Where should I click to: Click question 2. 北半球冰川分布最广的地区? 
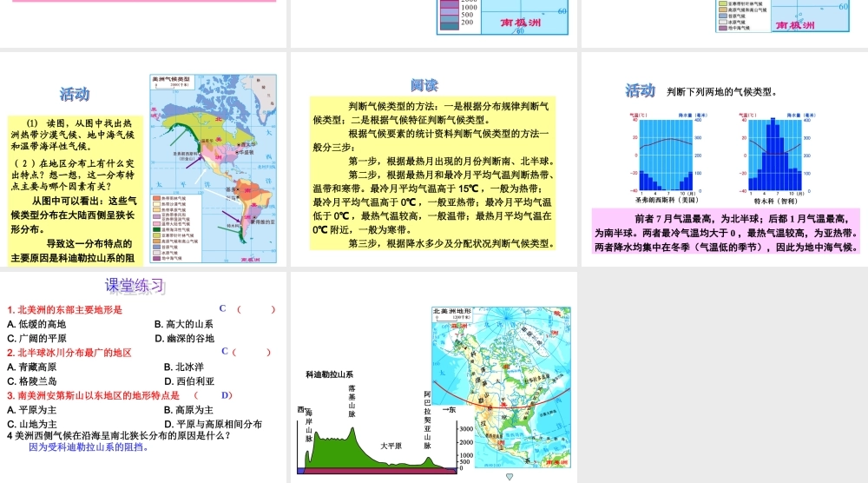pos(69,353)
